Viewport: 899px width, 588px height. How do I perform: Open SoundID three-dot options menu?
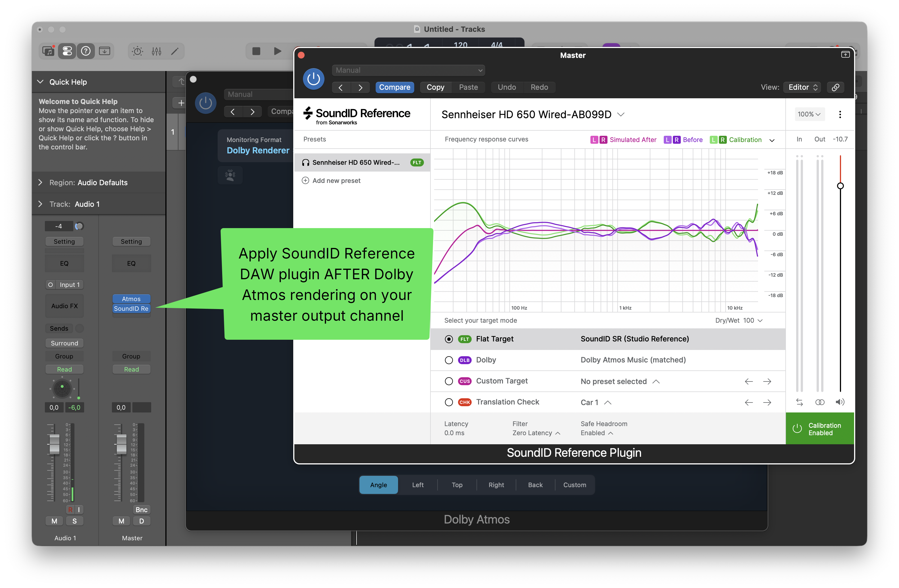(840, 114)
